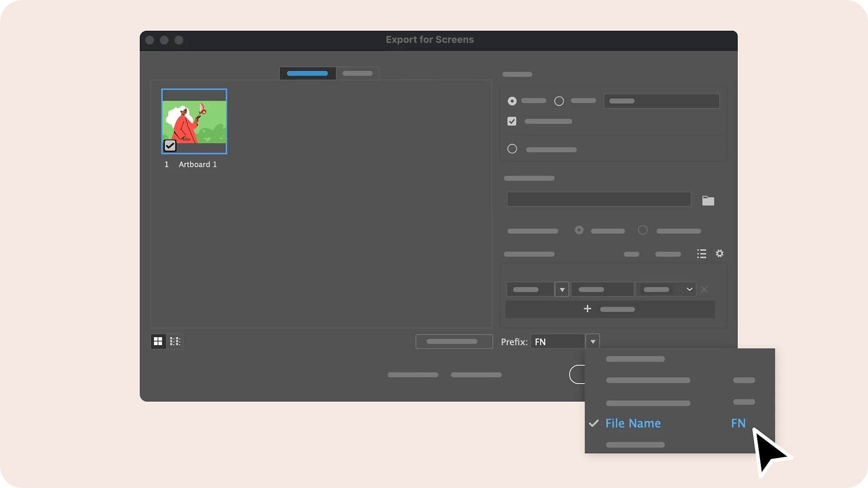Screen dimensions: 868x488
Task: Switch to large thumbnail grid view
Action: [x=158, y=342]
